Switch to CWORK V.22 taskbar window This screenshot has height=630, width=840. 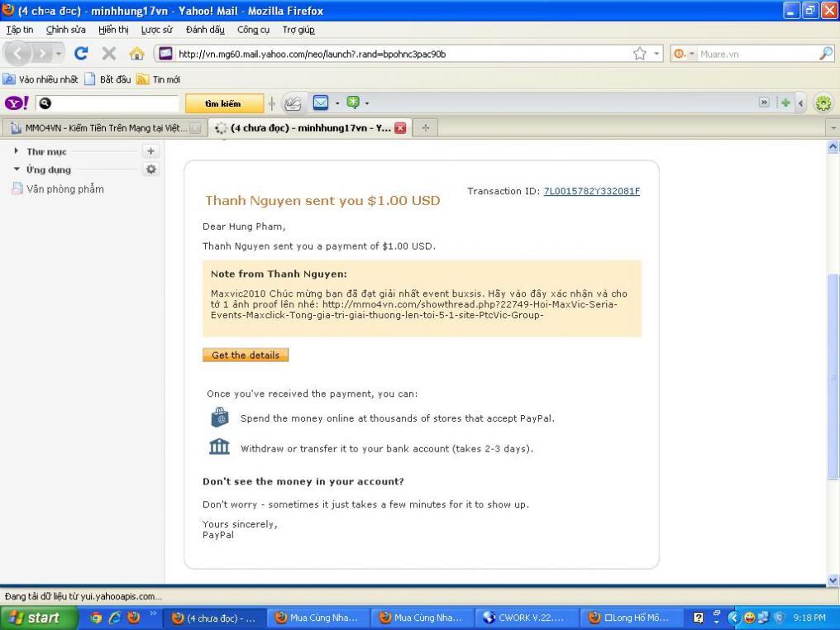point(525,618)
